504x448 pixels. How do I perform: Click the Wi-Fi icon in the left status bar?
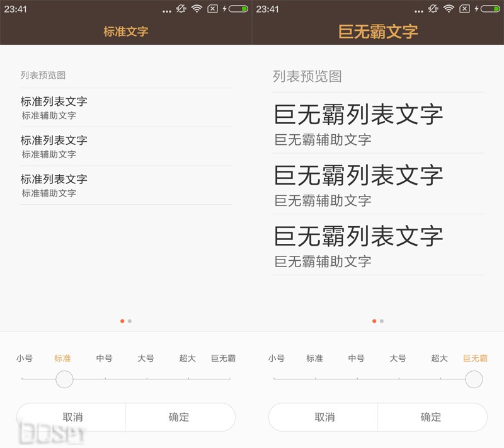coord(197,9)
